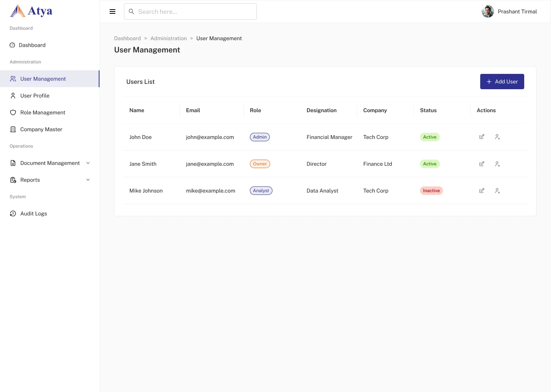
Task: Click the Company column header
Action: pyautogui.click(x=375, y=110)
